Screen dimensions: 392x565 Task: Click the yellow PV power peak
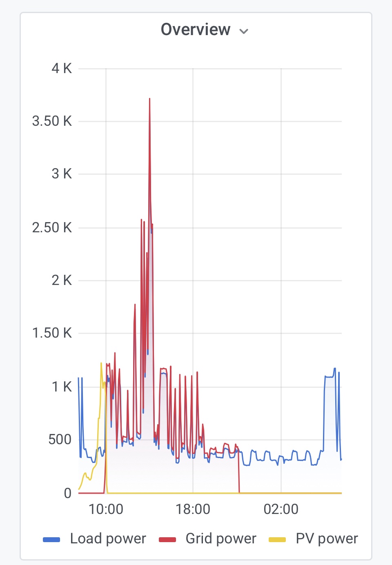(101, 363)
